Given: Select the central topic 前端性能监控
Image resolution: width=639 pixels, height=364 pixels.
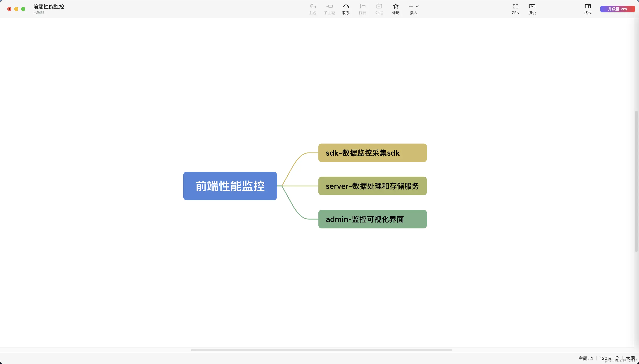Looking at the screenshot, I should pyautogui.click(x=230, y=186).
